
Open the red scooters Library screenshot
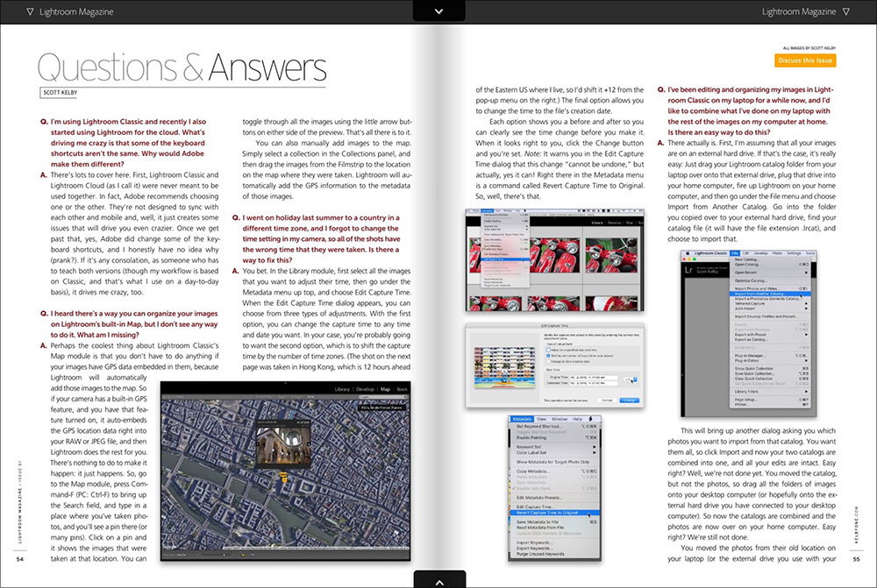pos(555,260)
